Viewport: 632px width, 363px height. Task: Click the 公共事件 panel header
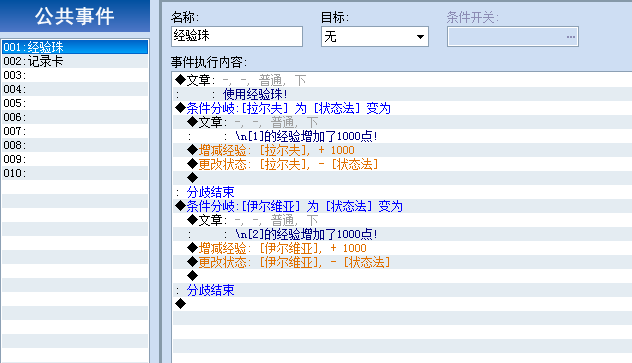(75, 16)
